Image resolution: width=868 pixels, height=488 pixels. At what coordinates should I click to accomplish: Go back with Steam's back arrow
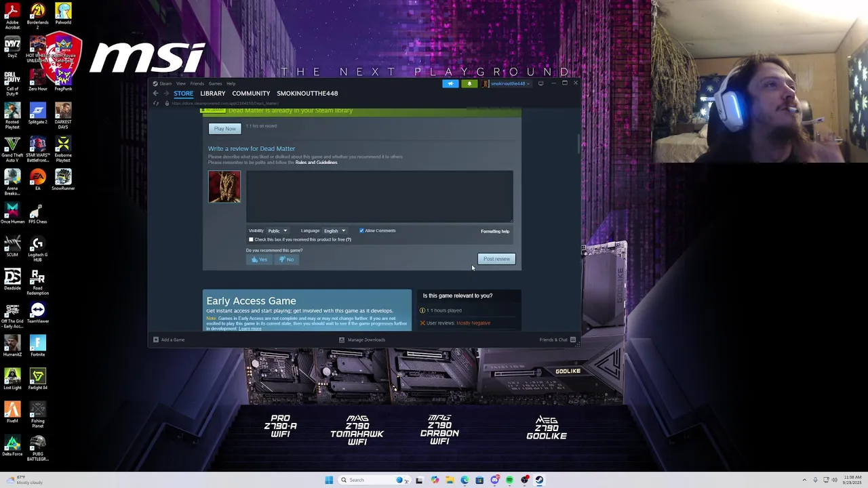pyautogui.click(x=155, y=94)
